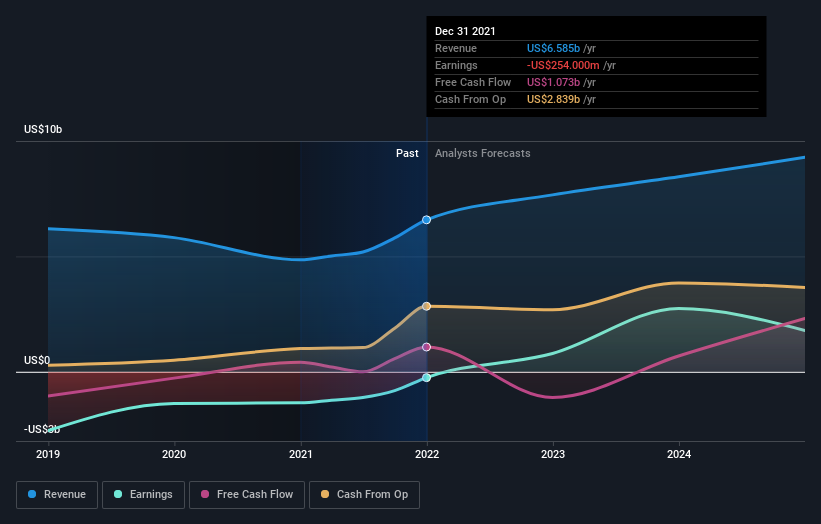Click the Revenue row label in tooltip
The width and height of the screenshot is (821, 524).
pyautogui.click(x=456, y=48)
